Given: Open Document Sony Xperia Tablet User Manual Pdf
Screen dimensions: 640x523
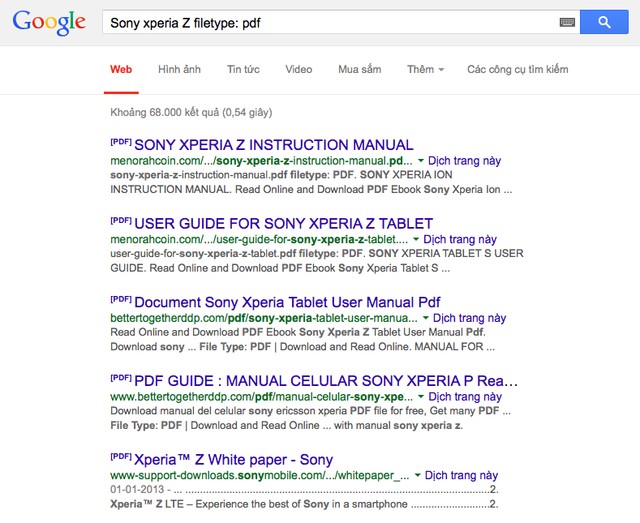Looking at the screenshot, I should (287, 303).
